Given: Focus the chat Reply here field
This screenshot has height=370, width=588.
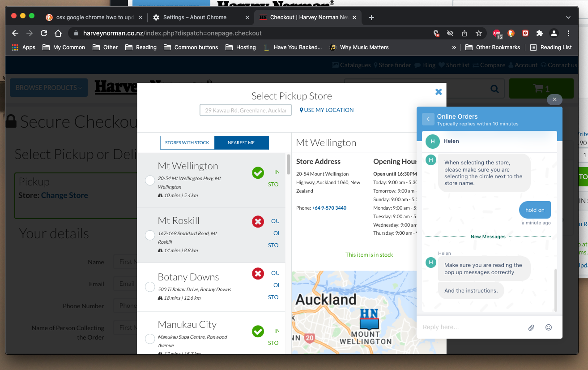Looking at the screenshot, I should (472, 327).
